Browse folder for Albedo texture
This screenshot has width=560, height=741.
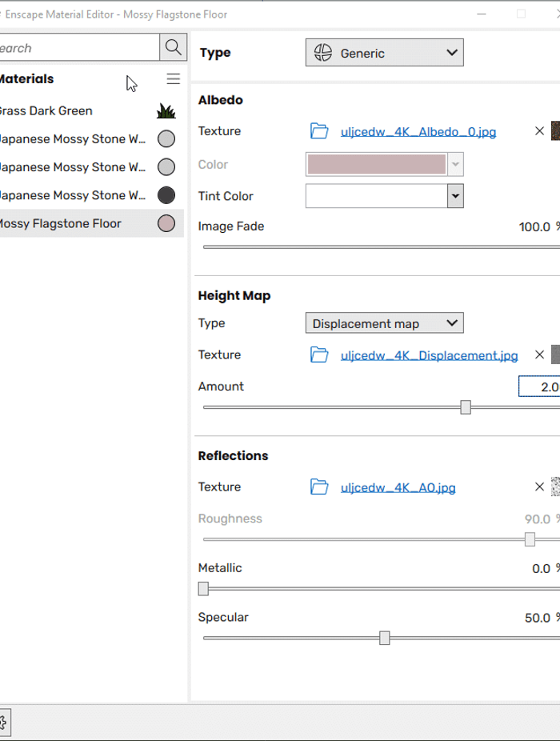click(319, 131)
